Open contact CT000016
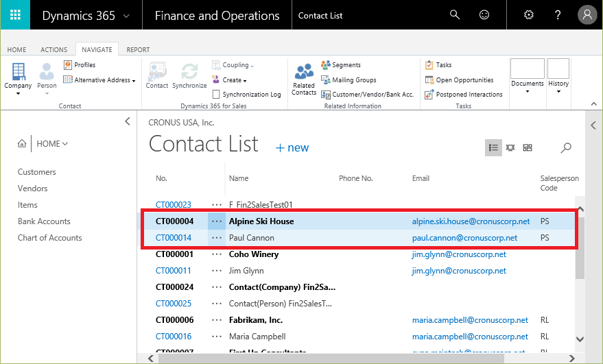The width and height of the screenshot is (603, 364). [x=174, y=337]
